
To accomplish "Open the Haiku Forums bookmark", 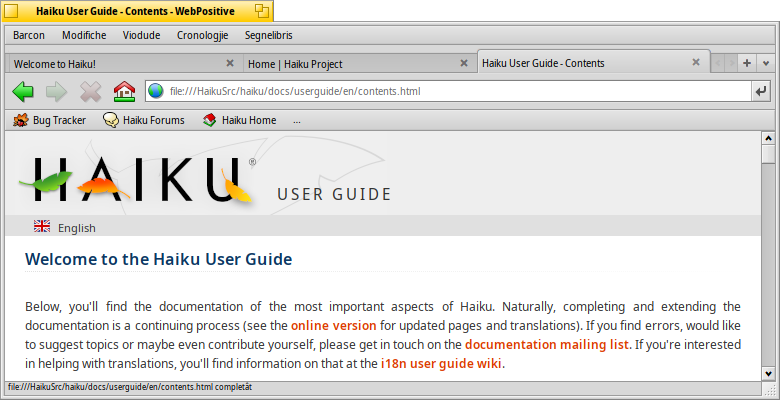I will [x=144, y=121].
